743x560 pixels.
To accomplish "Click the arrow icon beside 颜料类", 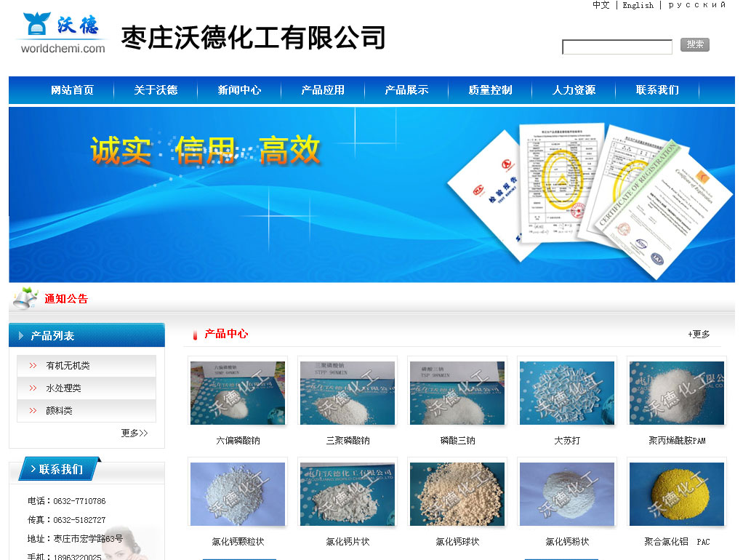I will pyautogui.click(x=33, y=411).
